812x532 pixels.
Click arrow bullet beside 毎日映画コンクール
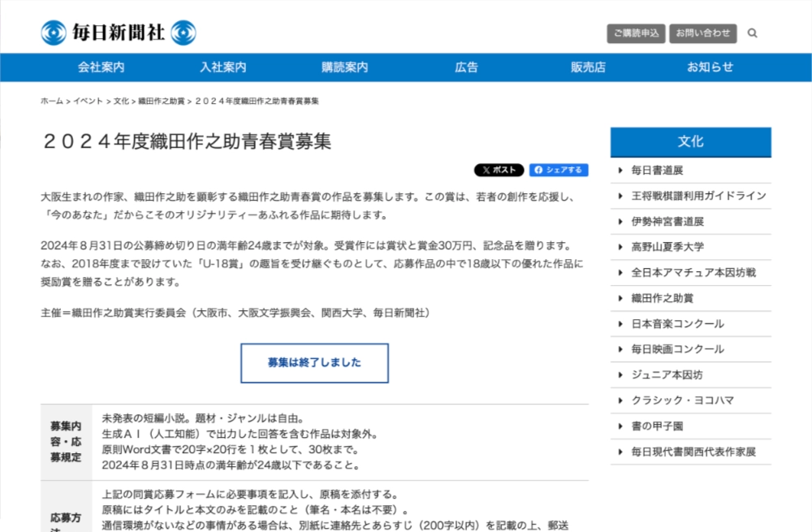tap(620, 350)
